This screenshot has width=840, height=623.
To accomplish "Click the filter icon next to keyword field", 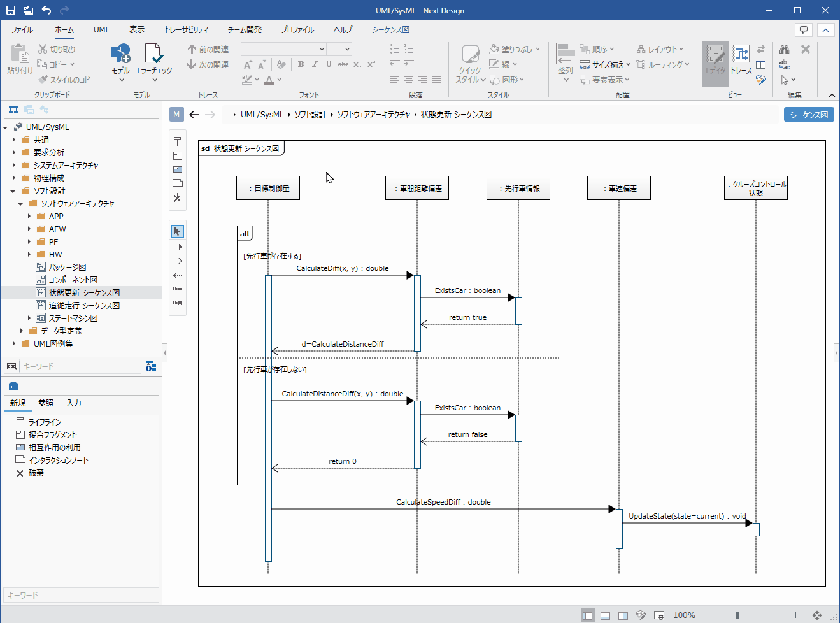I will [x=151, y=366].
